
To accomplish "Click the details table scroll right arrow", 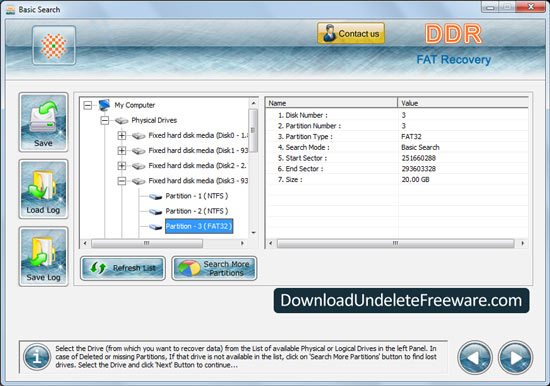I will pos(523,243).
